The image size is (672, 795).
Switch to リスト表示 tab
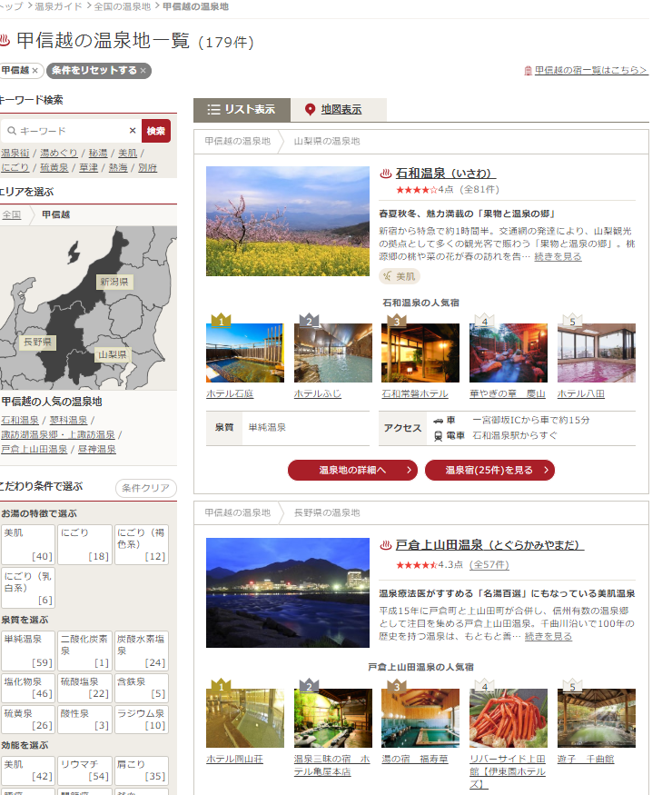click(242, 110)
